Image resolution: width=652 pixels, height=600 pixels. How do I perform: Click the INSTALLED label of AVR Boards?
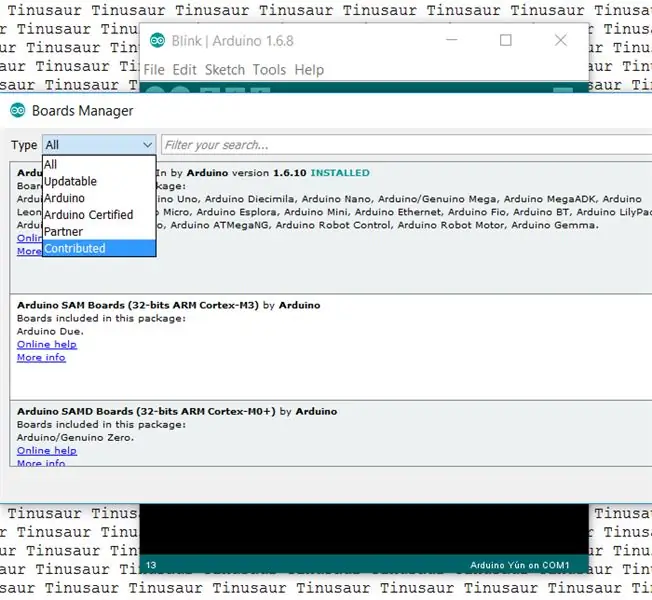(x=340, y=173)
